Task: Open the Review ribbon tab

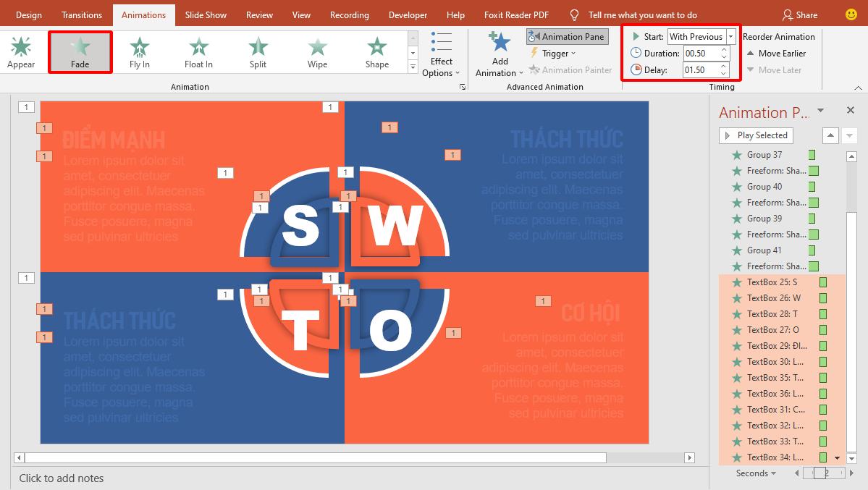Action: tap(258, 14)
